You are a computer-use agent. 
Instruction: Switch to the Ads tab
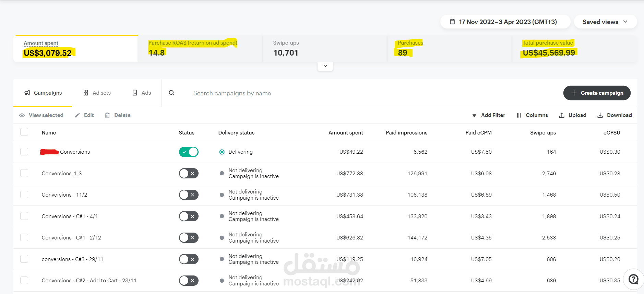pyautogui.click(x=142, y=93)
